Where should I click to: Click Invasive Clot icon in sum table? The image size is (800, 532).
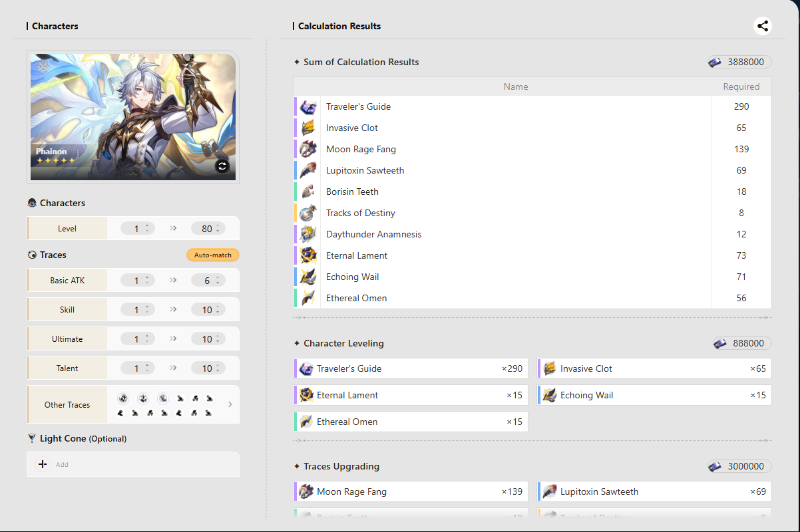[308, 128]
